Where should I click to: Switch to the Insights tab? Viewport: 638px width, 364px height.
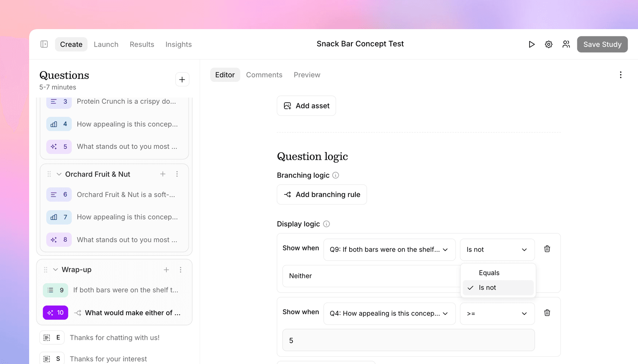click(x=178, y=44)
